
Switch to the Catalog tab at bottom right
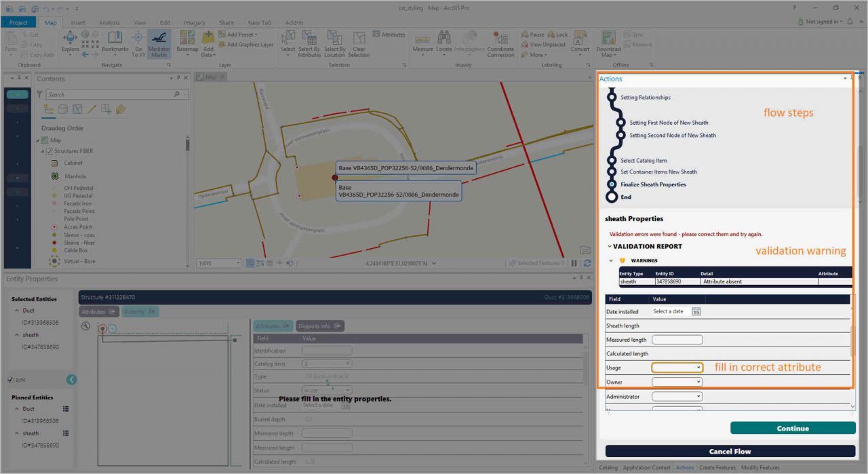click(608, 467)
